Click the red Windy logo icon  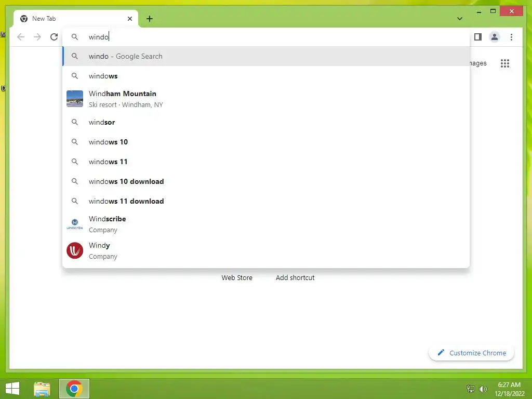[75, 250]
